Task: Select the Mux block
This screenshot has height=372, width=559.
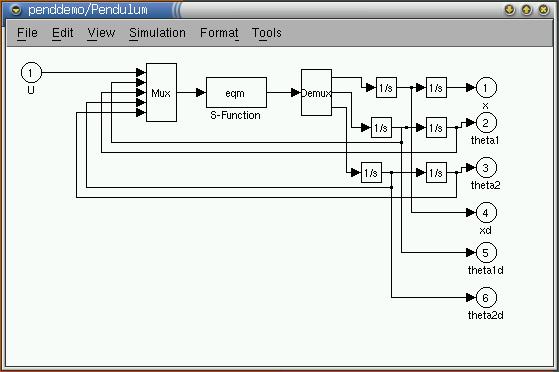Action: pyautogui.click(x=161, y=92)
